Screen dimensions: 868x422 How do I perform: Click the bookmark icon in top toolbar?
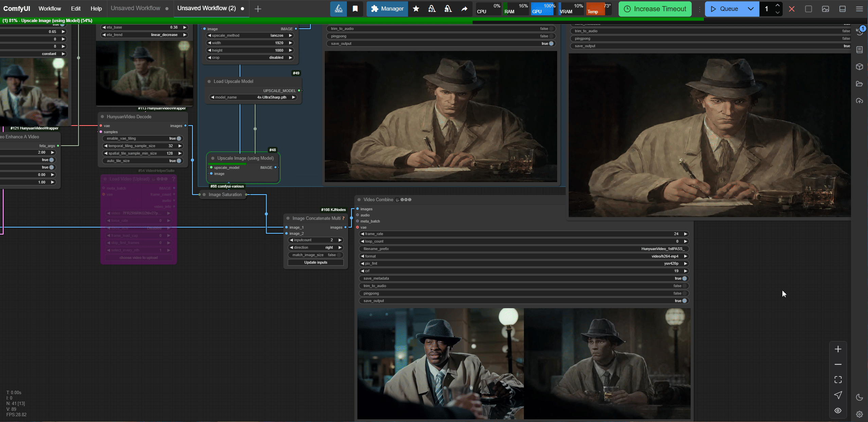355,9
